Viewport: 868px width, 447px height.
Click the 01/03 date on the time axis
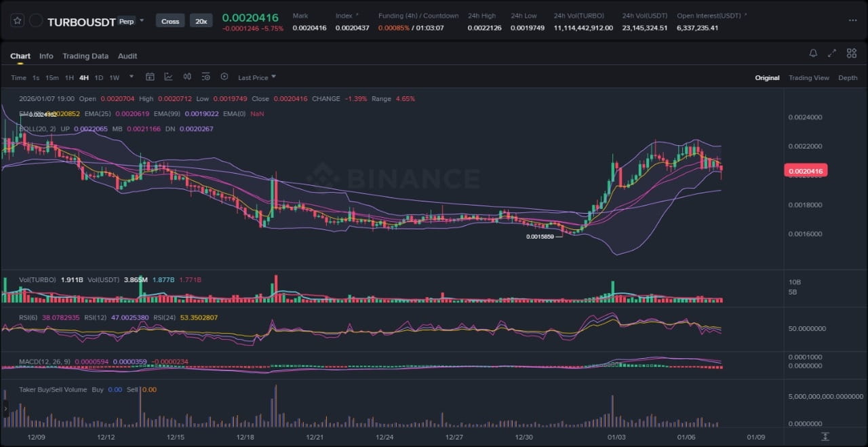point(616,438)
